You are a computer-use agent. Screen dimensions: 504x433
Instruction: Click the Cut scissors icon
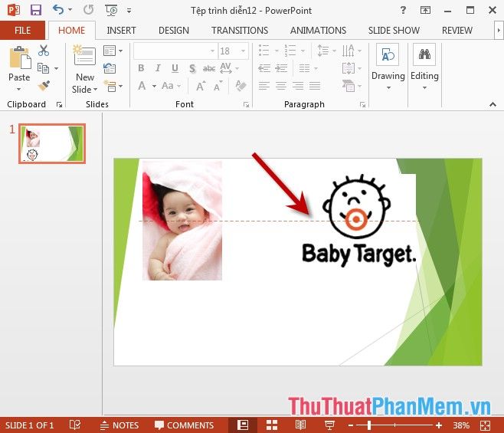(x=44, y=51)
